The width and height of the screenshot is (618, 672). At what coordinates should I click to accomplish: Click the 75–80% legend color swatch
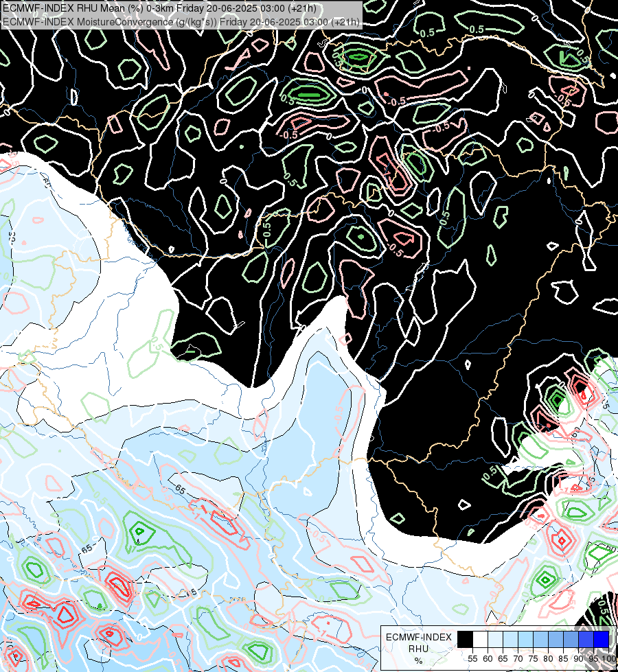tap(541, 639)
